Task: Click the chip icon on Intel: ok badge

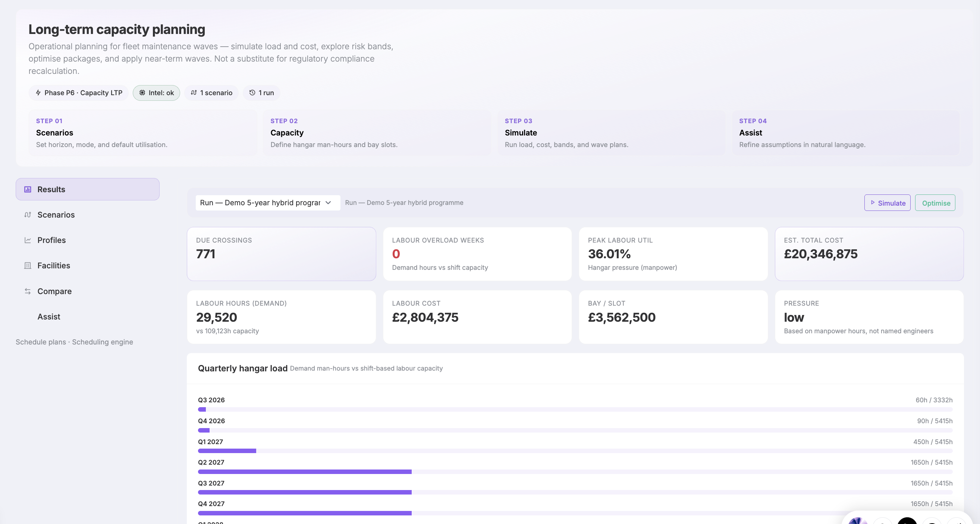Action: coord(142,93)
